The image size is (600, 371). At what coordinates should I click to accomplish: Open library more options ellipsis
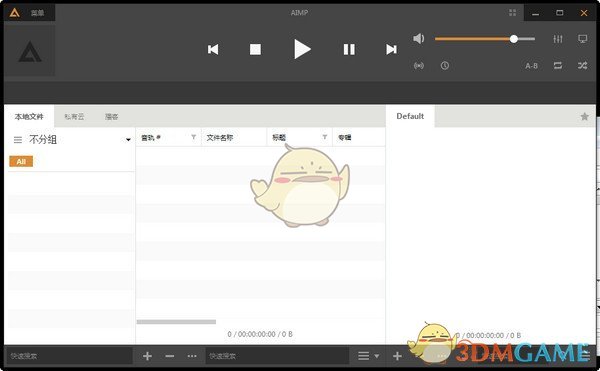(x=192, y=356)
